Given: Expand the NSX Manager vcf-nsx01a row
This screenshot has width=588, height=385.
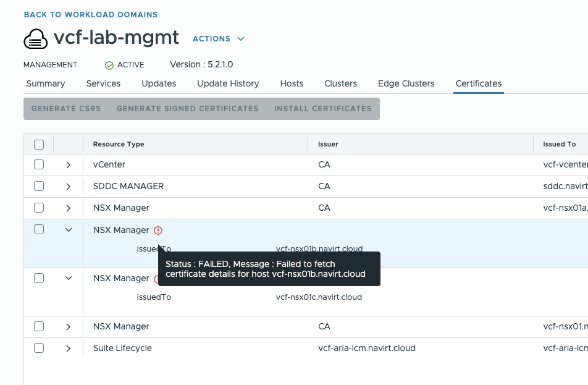Looking at the screenshot, I should 68,208.
